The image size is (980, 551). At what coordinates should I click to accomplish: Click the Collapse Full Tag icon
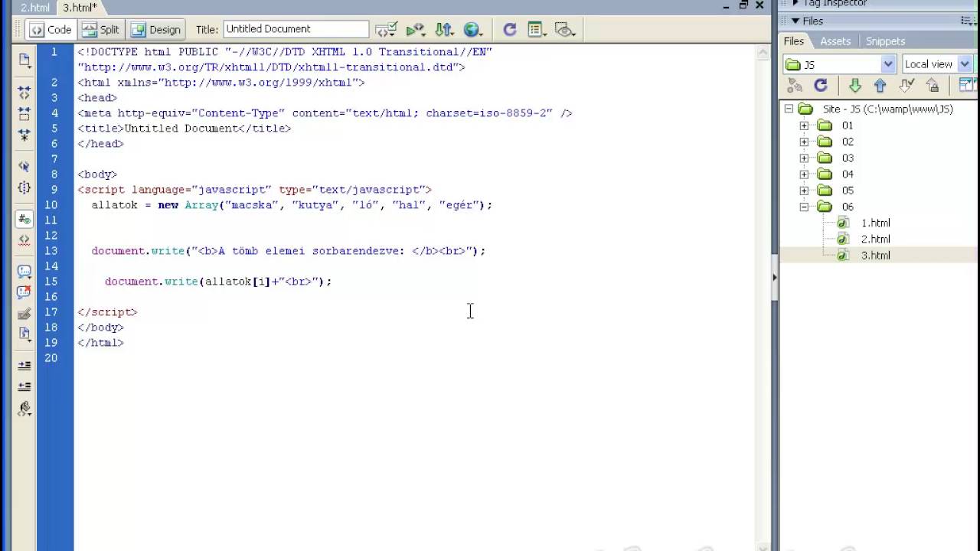pyautogui.click(x=24, y=93)
